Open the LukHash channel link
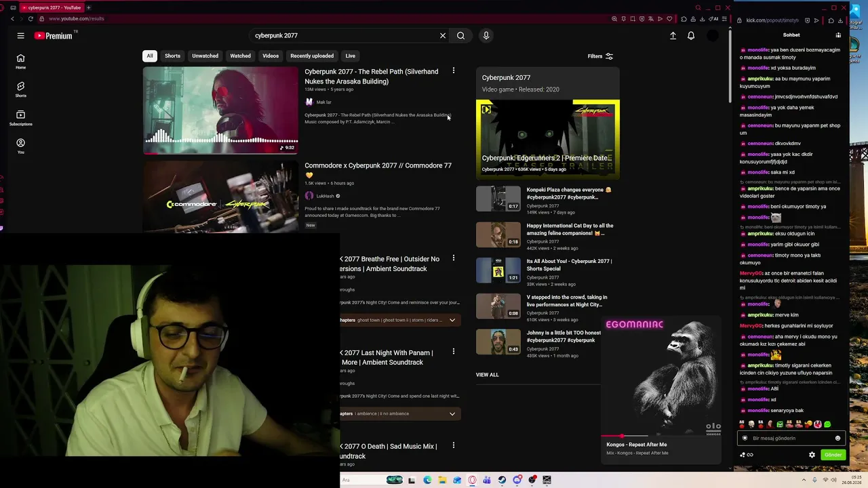Viewport: 868px width, 488px height. point(325,196)
